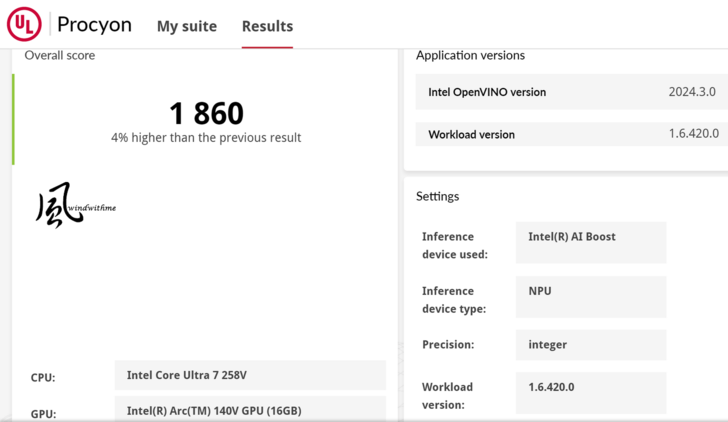Click the Application versions heading

pos(470,55)
